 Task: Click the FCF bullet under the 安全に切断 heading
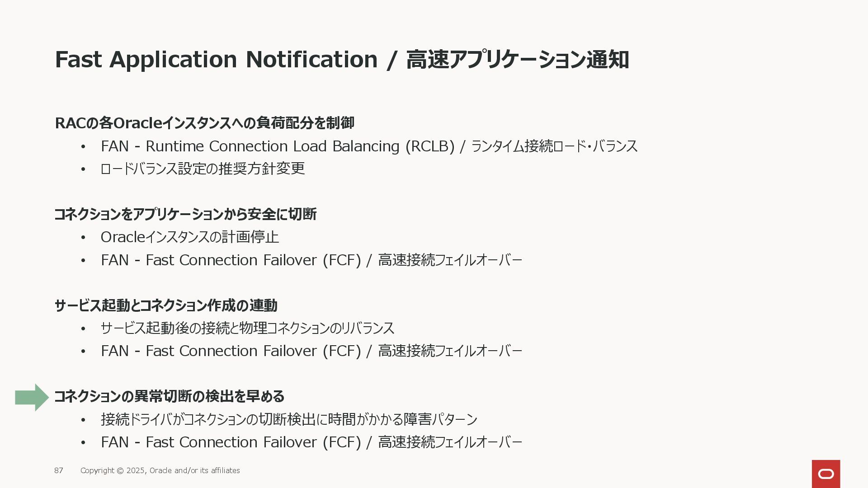311,260
